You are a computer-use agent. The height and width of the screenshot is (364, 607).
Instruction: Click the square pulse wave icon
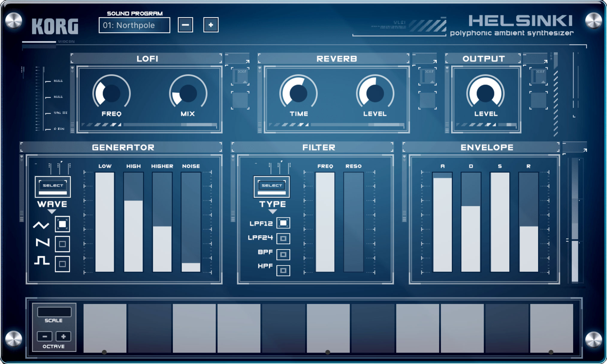tap(42, 260)
